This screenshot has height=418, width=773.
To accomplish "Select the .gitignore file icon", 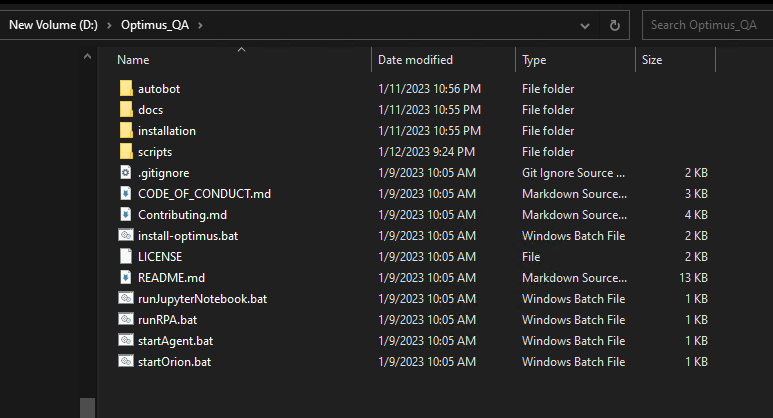I will click(126, 173).
